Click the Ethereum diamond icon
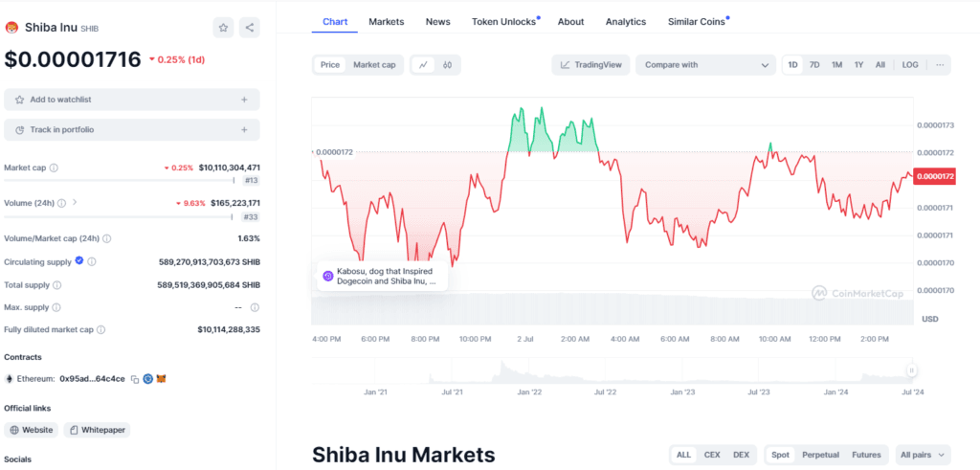The image size is (980, 470). 9,379
